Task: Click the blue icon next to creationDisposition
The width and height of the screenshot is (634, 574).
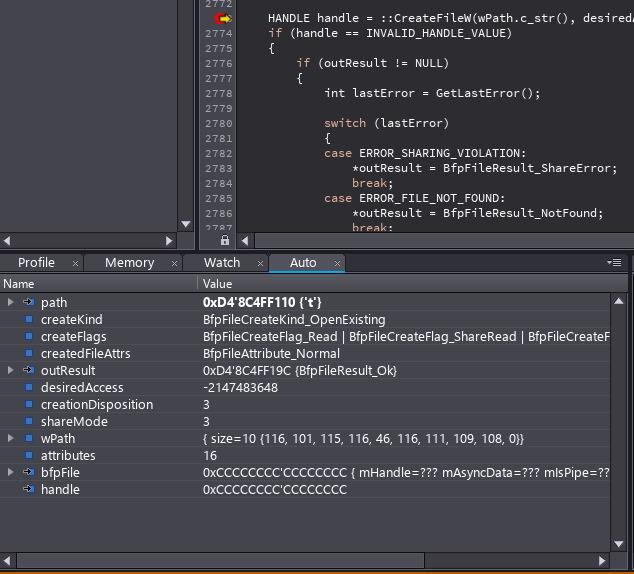Action: pos(29,404)
